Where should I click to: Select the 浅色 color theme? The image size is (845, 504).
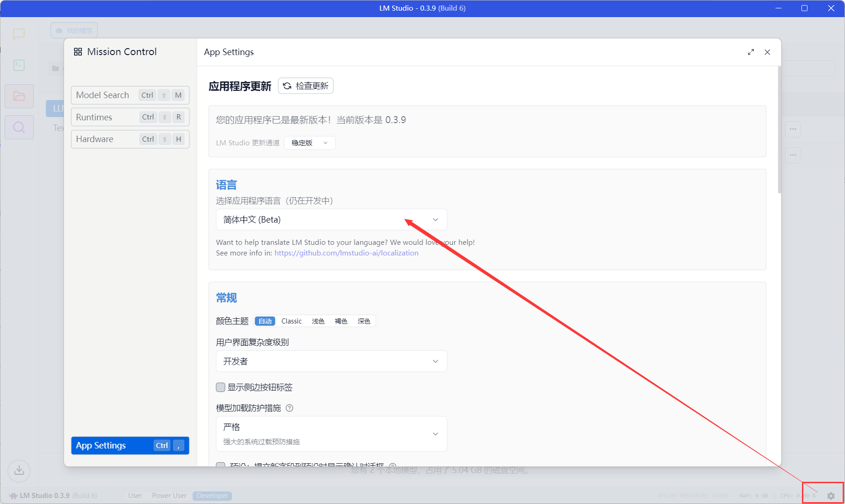[x=318, y=321]
